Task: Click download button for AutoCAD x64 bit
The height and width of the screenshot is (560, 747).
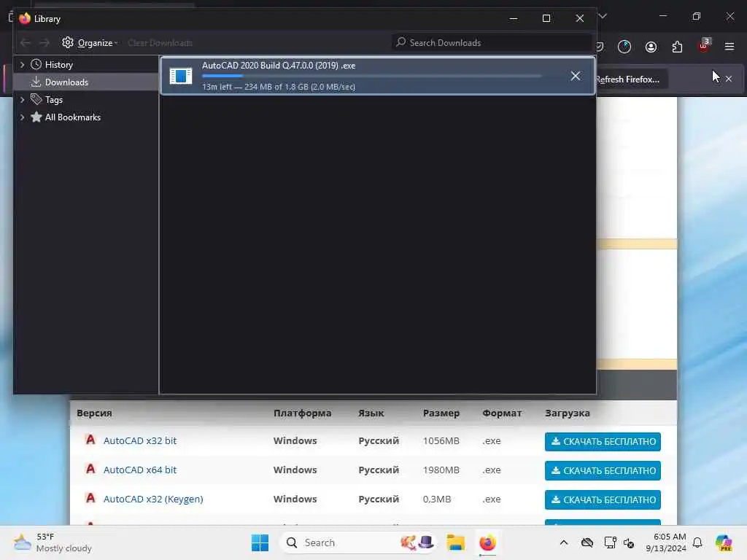Action: coord(603,470)
